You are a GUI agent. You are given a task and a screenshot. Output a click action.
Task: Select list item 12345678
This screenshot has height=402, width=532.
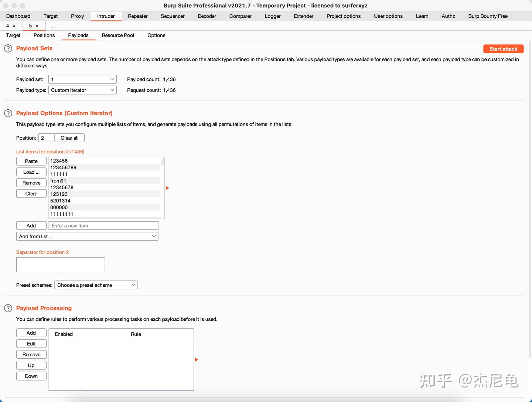[x=105, y=187]
